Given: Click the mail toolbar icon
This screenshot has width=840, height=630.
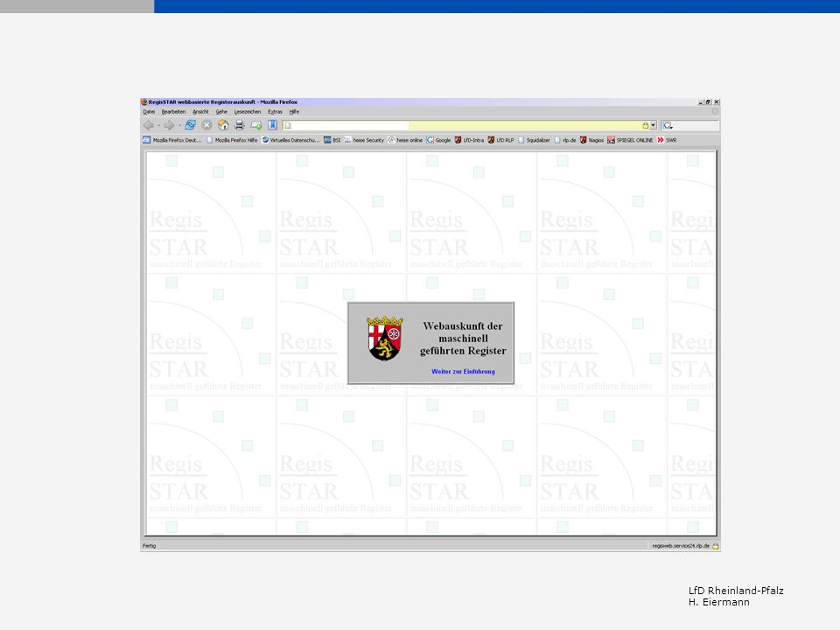Looking at the screenshot, I should click(x=256, y=125).
